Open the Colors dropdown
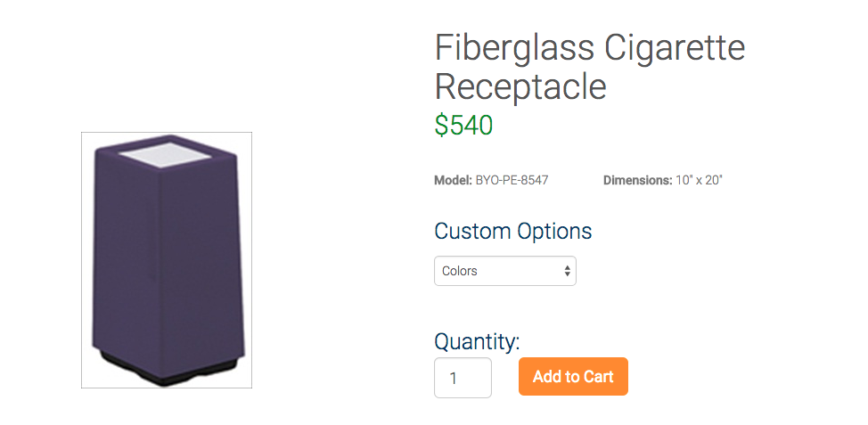This screenshot has height=425, width=868. click(x=505, y=271)
